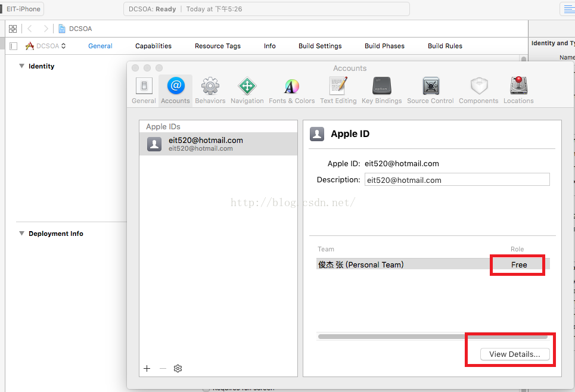The height and width of the screenshot is (392, 575).
Task: Click the Description text field
Action: (x=457, y=180)
